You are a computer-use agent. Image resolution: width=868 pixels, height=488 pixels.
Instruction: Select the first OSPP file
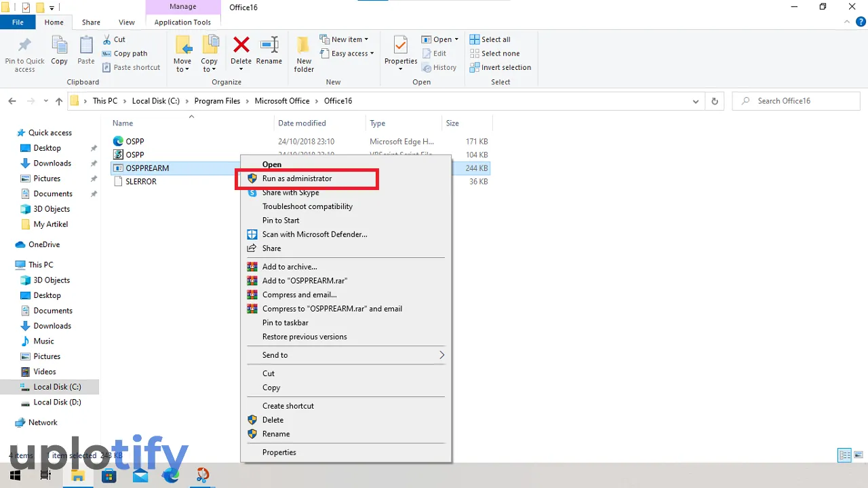(135, 141)
